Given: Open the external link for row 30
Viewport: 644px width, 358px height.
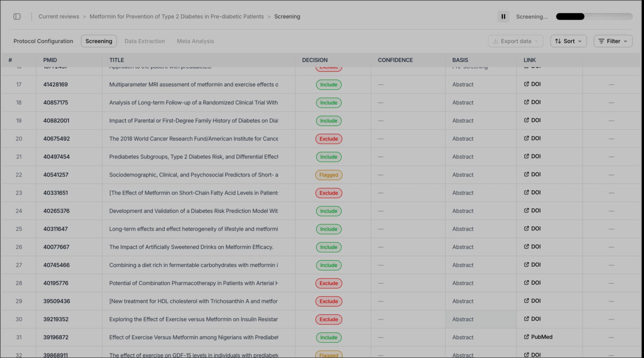Looking at the screenshot, I should tap(533, 319).
